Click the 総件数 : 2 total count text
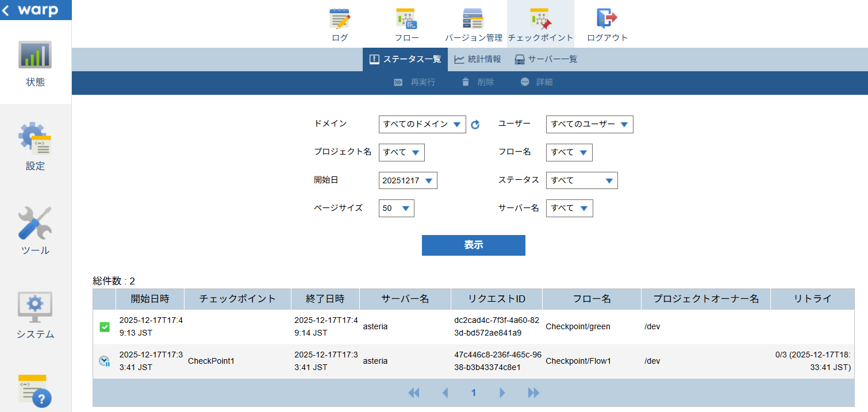 tap(114, 281)
